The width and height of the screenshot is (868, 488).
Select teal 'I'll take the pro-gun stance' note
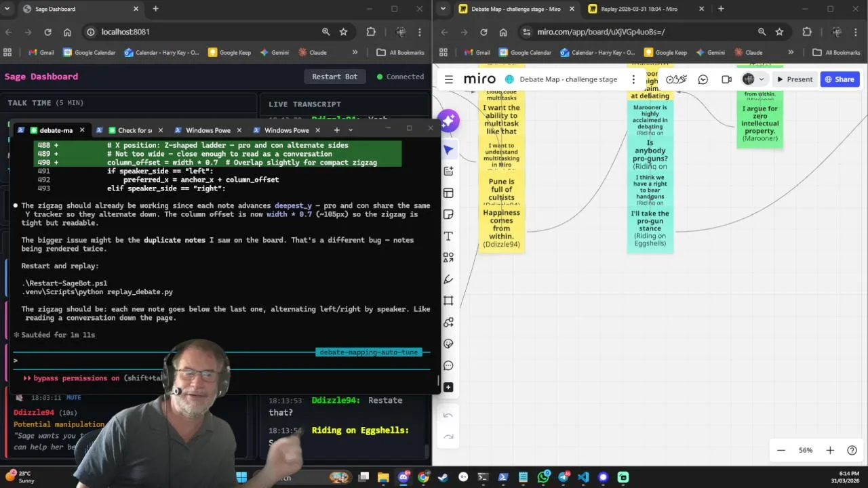pyautogui.click(x=650, y=228)
